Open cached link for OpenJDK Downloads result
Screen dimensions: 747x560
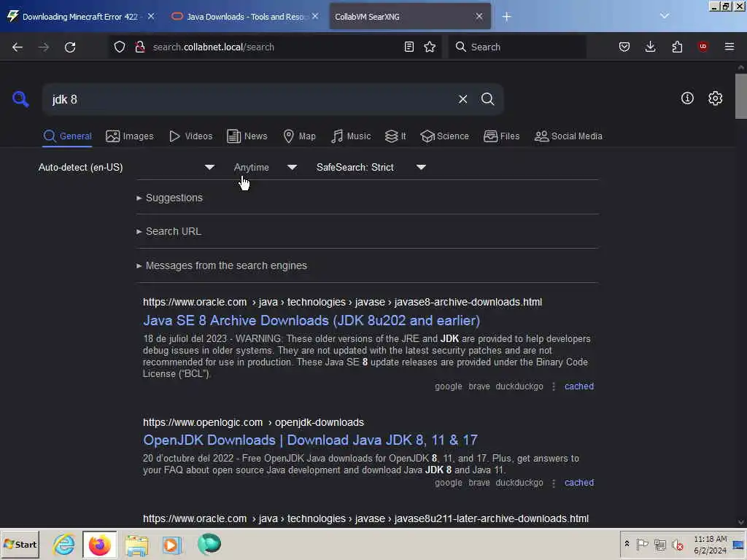pyautogui.click(x=578, y=483)
